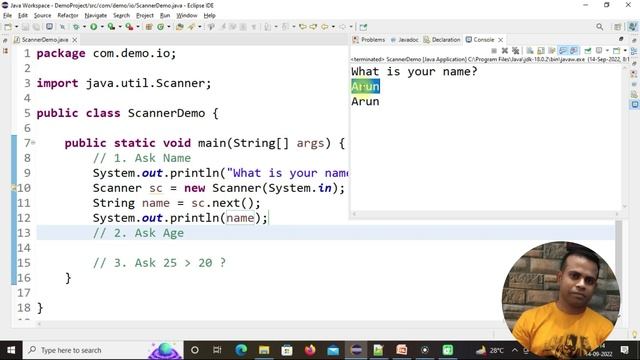Click the console Terminate stop icon
The height and width of the screenshot is (360, 640).
point(494,51)
